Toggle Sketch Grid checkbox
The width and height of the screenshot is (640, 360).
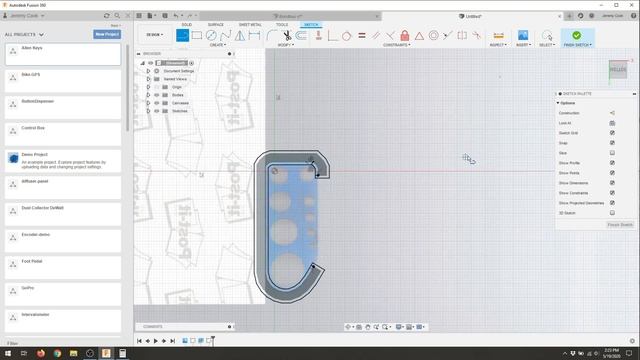coord(612,133)
